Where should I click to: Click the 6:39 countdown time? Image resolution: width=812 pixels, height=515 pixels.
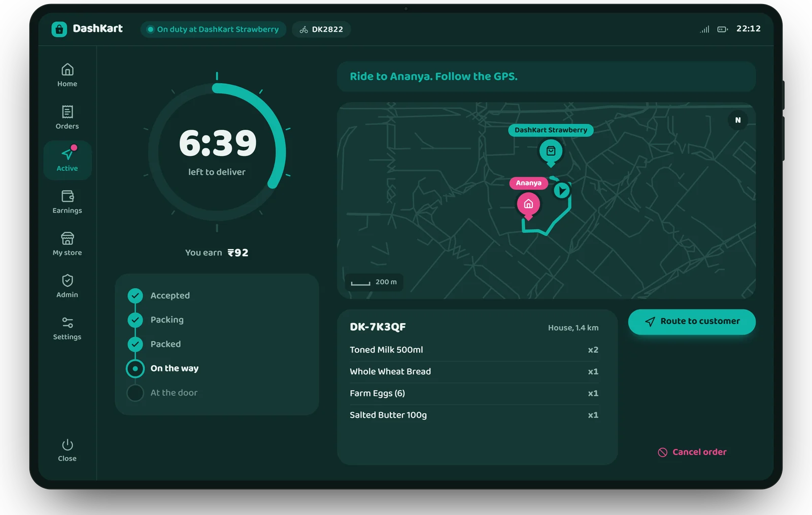218,143
